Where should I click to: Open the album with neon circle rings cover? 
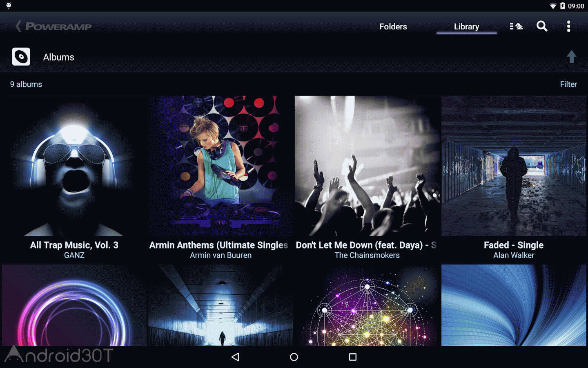[x=74, y=305]
